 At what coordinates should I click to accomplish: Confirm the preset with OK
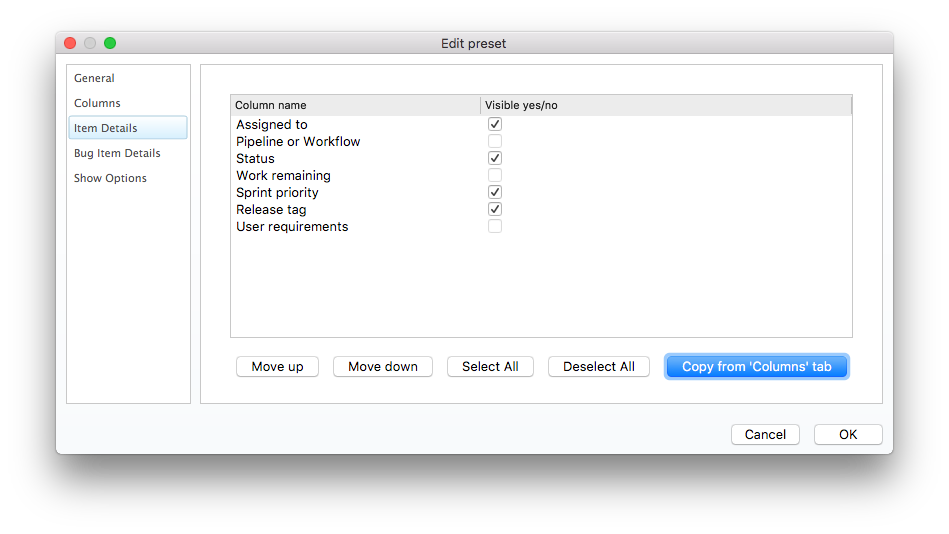848,434
